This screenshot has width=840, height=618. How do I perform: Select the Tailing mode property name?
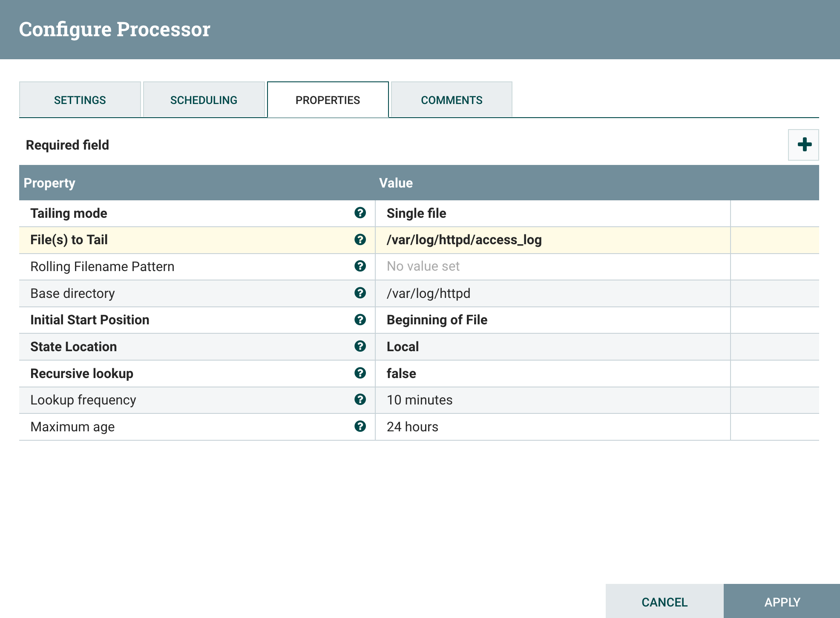click(x=69, y=213)
